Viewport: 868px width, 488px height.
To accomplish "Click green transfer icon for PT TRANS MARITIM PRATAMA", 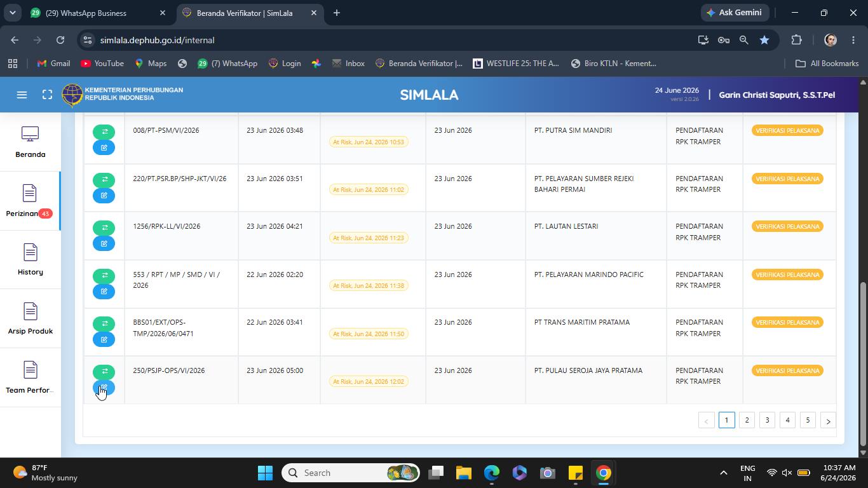I will pyautogui.click(x=104, y=323).
